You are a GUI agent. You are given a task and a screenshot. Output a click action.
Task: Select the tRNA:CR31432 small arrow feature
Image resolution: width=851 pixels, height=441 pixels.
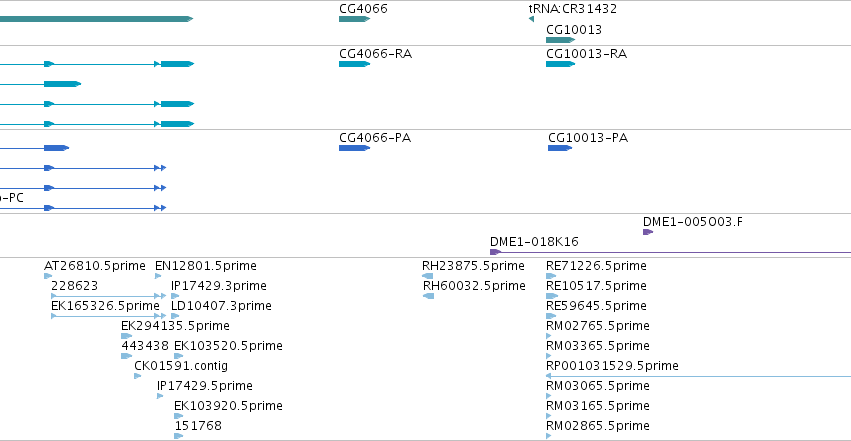[x=531, y=19]
